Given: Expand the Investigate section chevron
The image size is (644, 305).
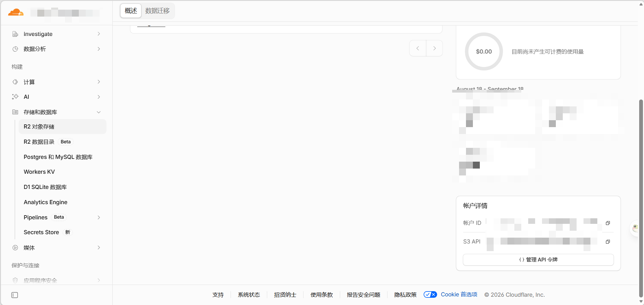Looking at the screenshot, I should coord(99,34).
